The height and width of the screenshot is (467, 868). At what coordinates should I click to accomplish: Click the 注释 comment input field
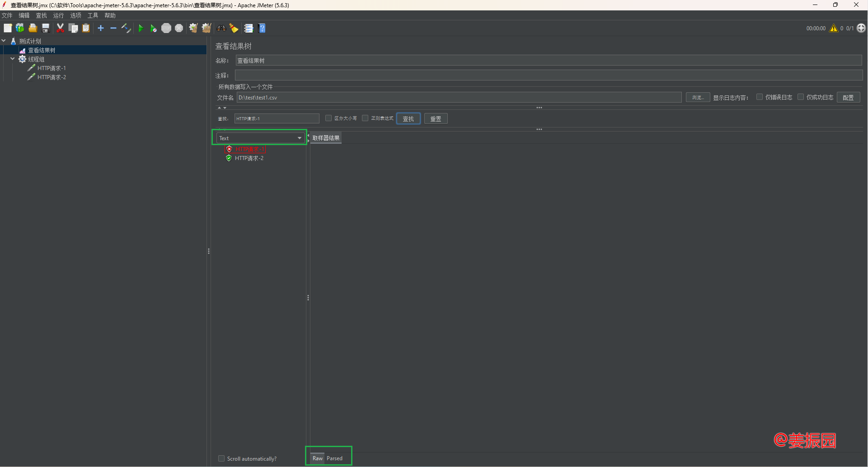point(549,75)
